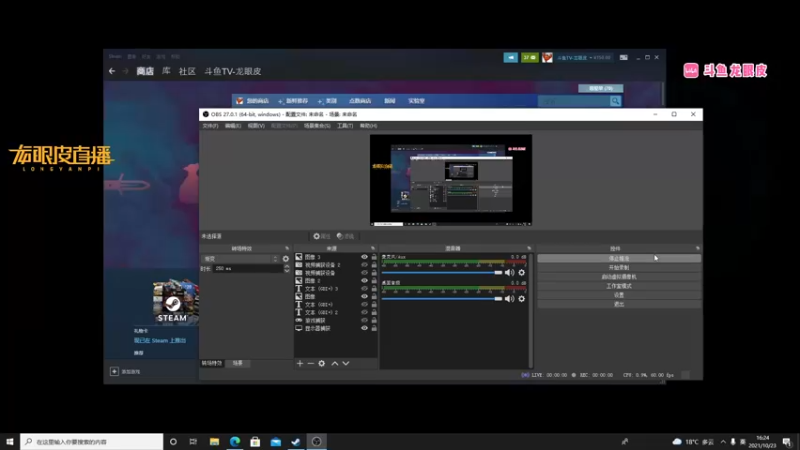This screenshot has height=450, width=800.
Task: Toggle visibility of 游戏捕获 source
Action: pos(364,320)
